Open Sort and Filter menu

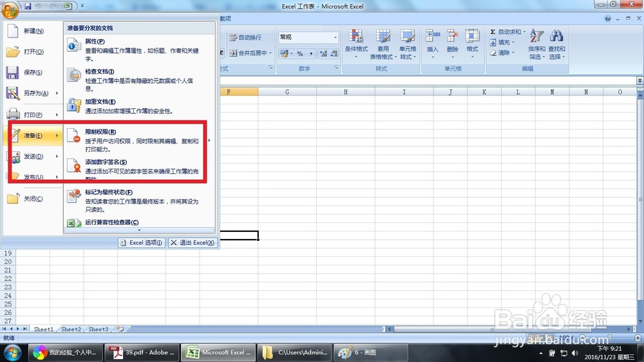point(536,44)
